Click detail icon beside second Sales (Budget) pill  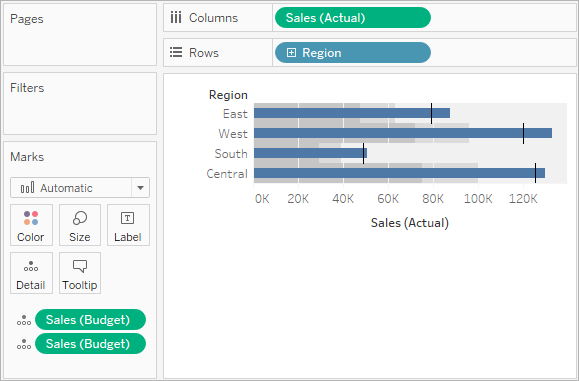(x=24, y=344)
